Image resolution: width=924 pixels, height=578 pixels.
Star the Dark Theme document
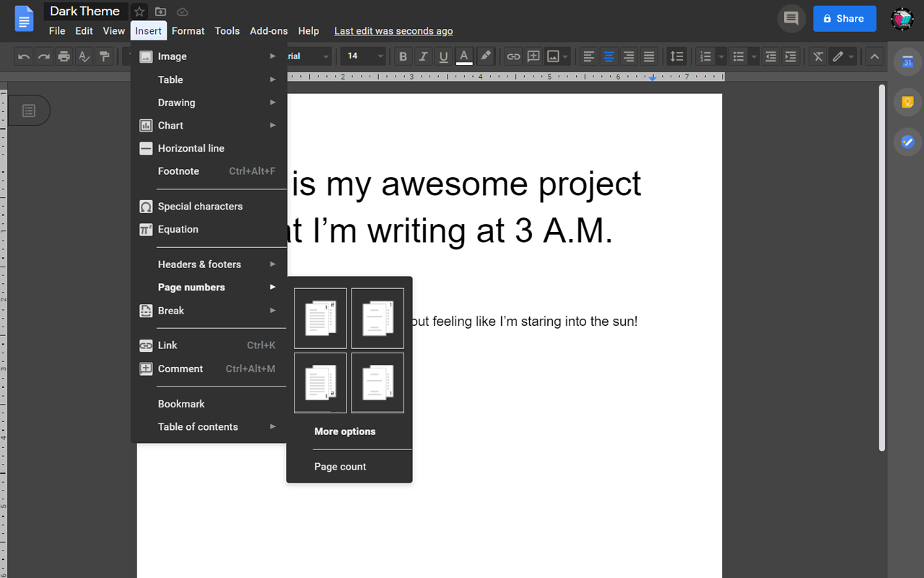pyautogui.click(x=139, y=11)
